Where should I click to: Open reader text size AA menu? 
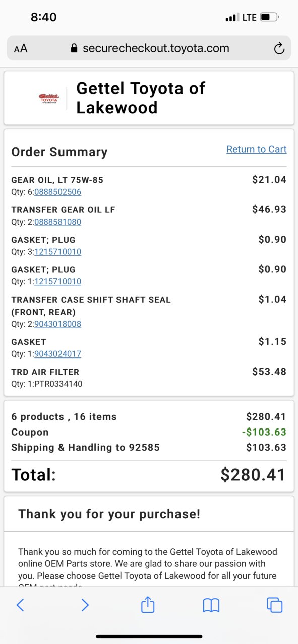(21, 49)
